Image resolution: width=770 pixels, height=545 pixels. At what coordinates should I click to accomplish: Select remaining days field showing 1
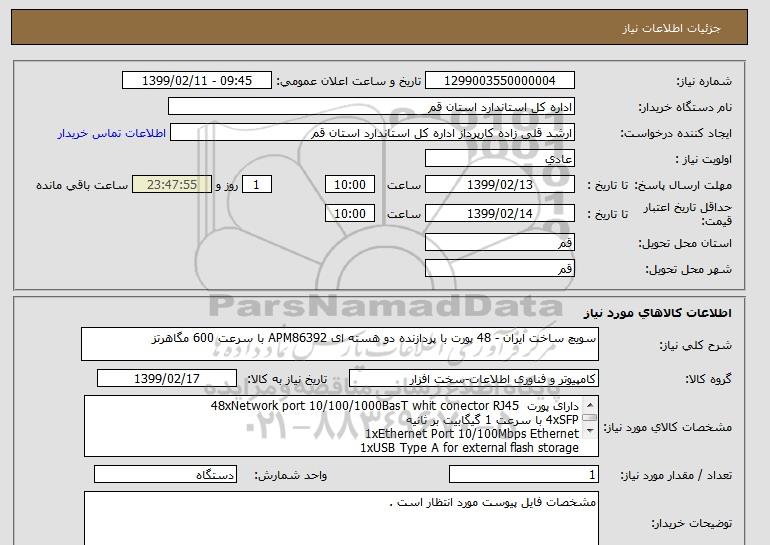[256, 185]
